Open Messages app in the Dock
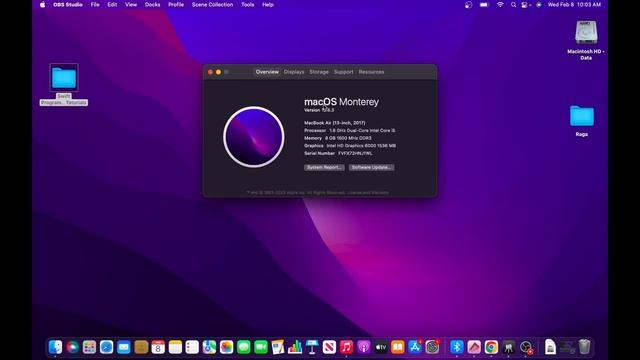640x360 pixels. 244,347
